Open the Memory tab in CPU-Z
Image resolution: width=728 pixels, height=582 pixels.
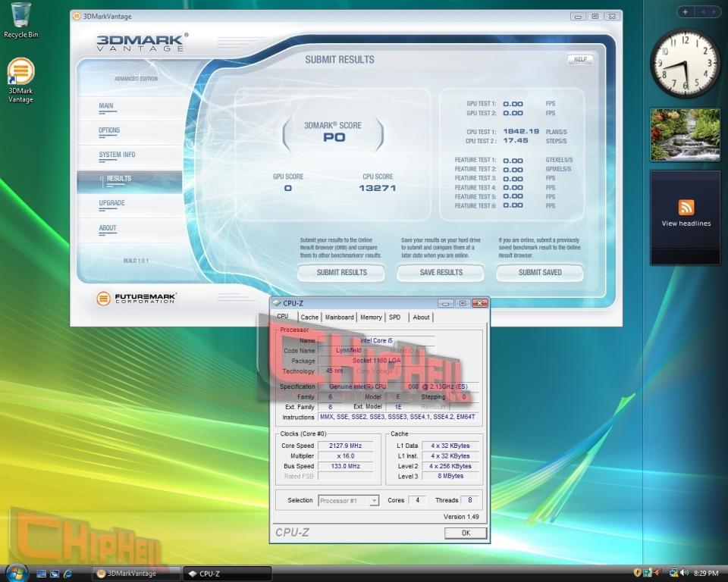point(371,317)
